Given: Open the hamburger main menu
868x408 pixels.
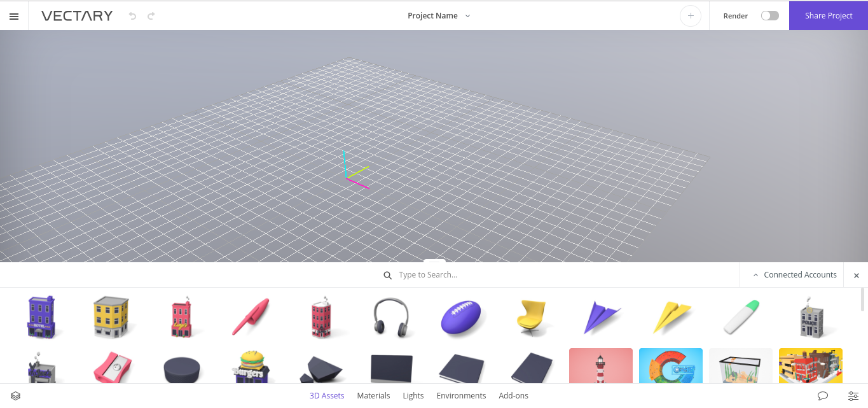Looking at the screenshot, I should pos(14,16).
